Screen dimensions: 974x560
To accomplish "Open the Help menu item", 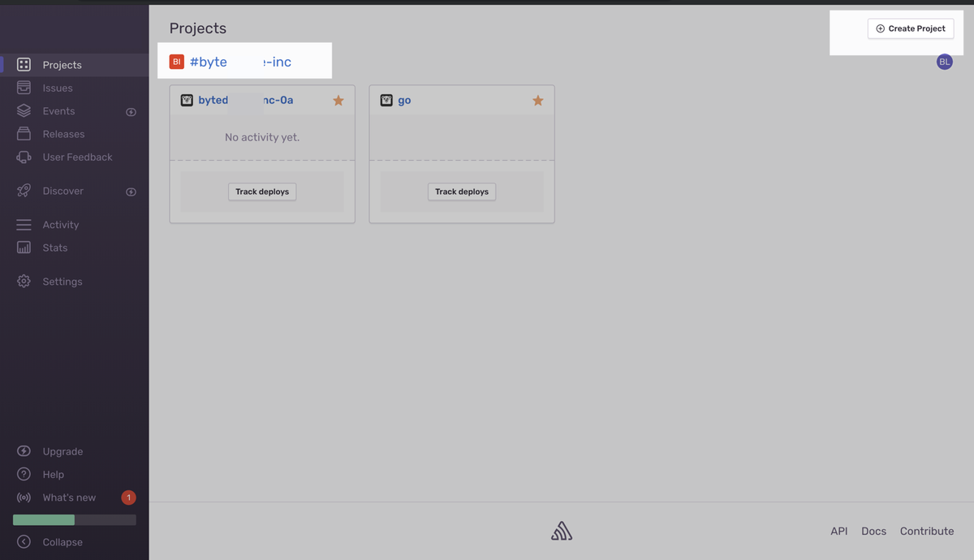I will point(53,475).
